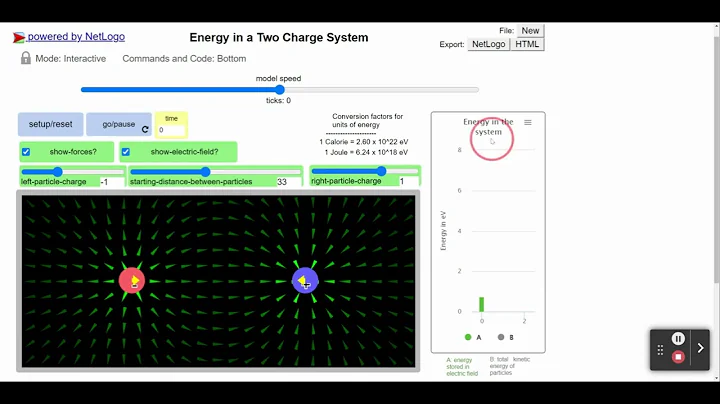
Task: Pause the screen recording
Action: click(678, 339)
